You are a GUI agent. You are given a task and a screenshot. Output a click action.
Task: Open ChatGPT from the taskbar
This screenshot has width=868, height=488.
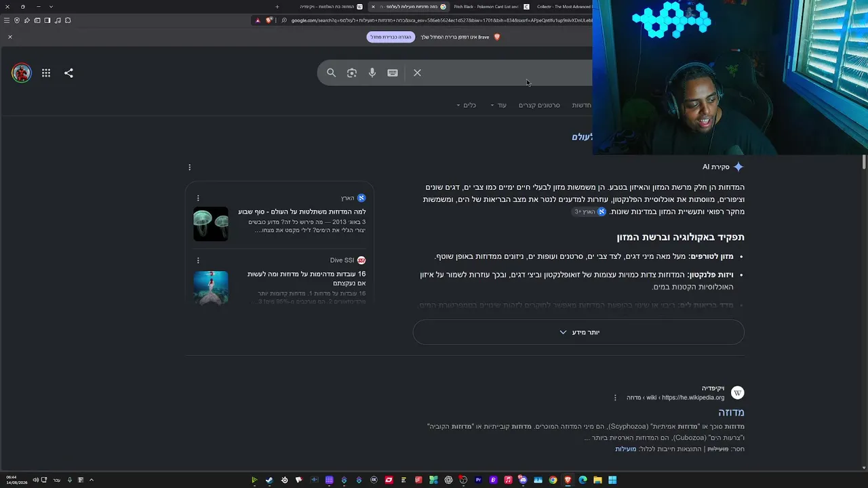448,480
